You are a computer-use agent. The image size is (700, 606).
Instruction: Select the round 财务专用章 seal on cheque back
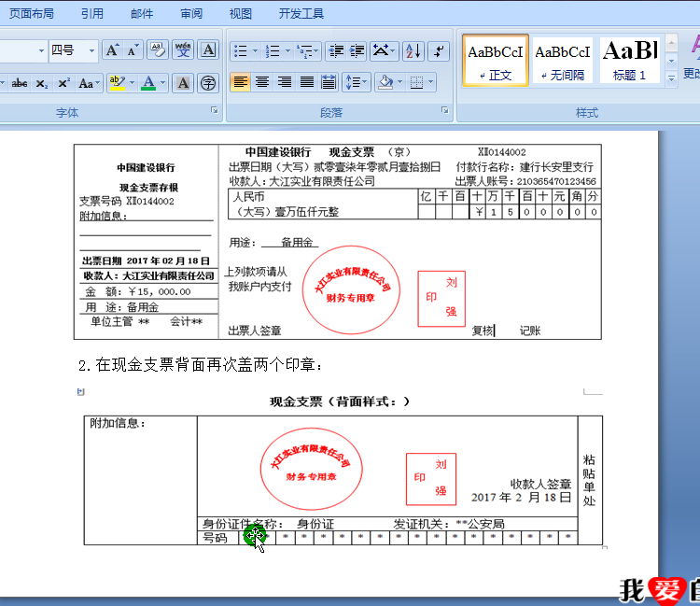(311, 469)
